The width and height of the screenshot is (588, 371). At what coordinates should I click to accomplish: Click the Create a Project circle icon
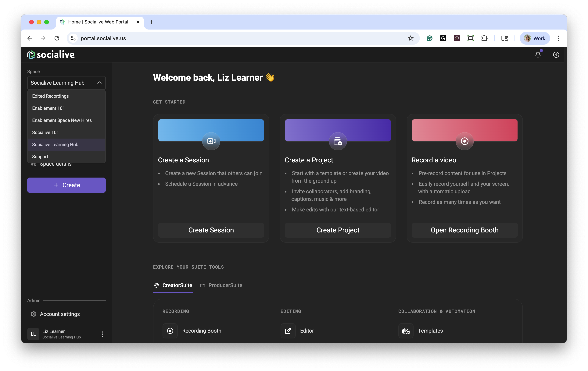pyautogui.click(x=338, y=141)
